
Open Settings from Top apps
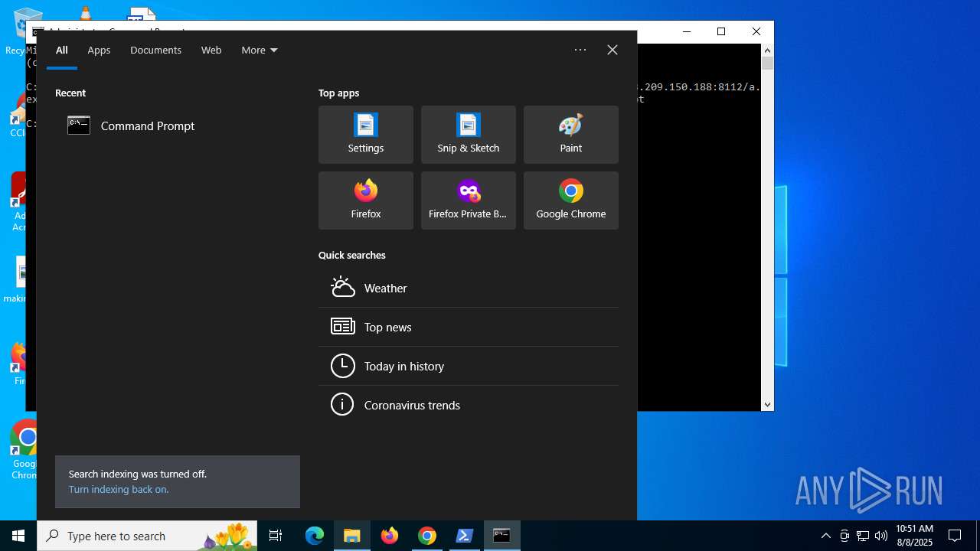pyautogui.click(x=366, y=135)
